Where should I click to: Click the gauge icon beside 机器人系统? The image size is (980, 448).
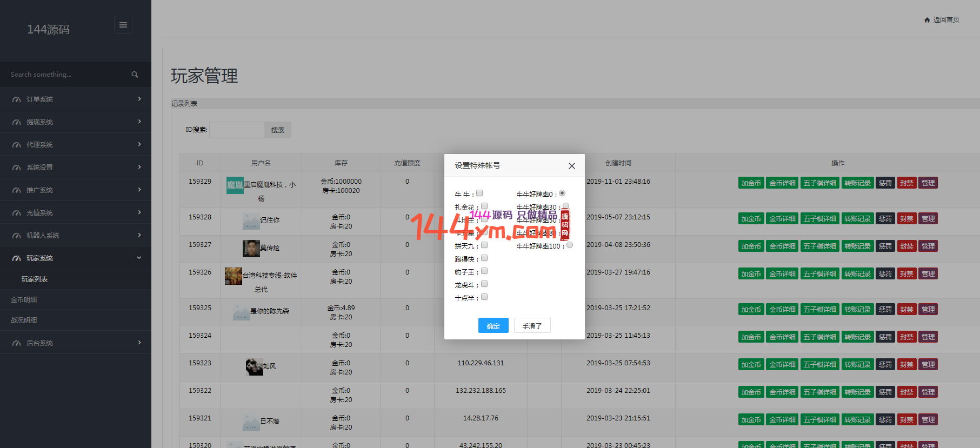point(17,236)
